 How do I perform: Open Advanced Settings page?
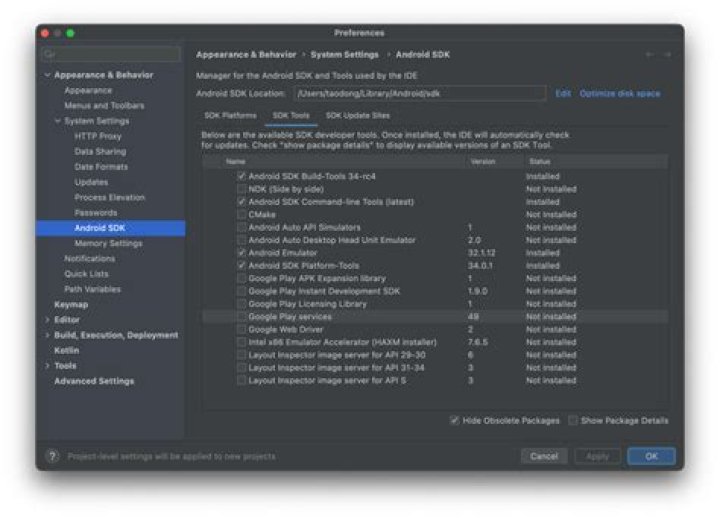(x=94, y=381)
